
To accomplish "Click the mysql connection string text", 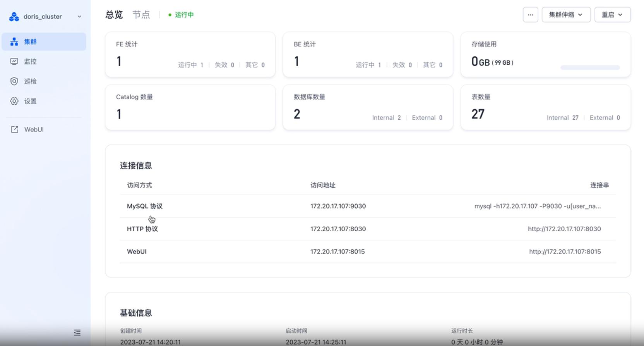I will 538,206.
